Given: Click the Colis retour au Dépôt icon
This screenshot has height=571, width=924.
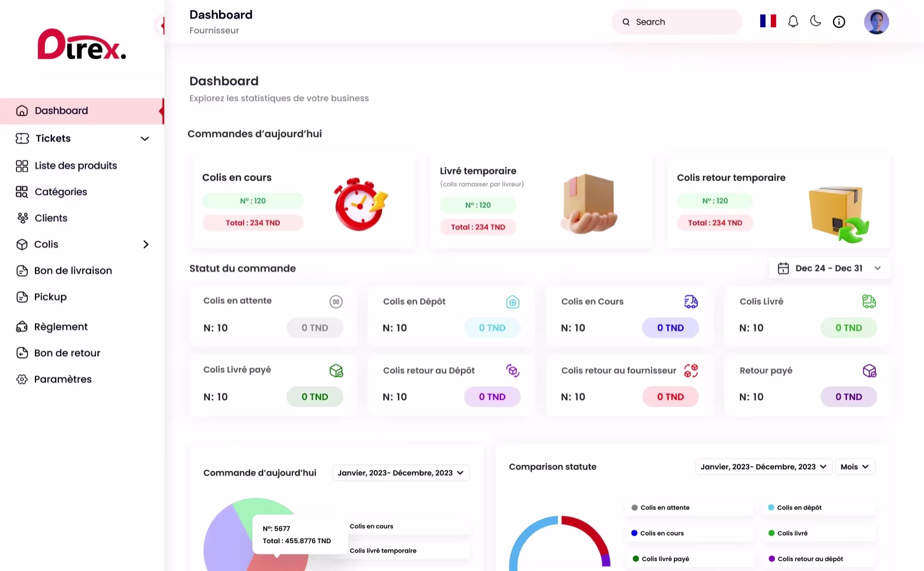Looking at the screenshot, I should (513, 371).
